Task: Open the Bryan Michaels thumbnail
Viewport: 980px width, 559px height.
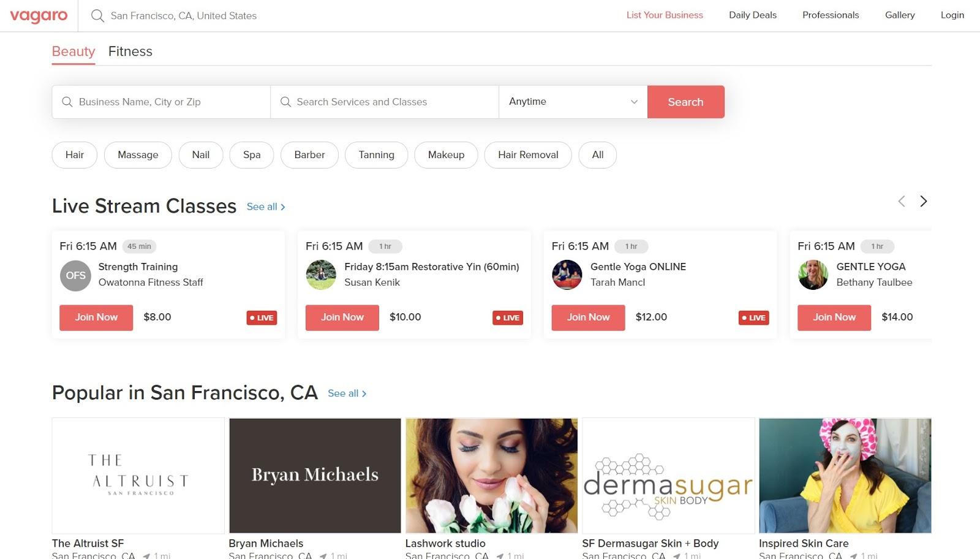Action: pyautogui.click(x=315, y=476)
